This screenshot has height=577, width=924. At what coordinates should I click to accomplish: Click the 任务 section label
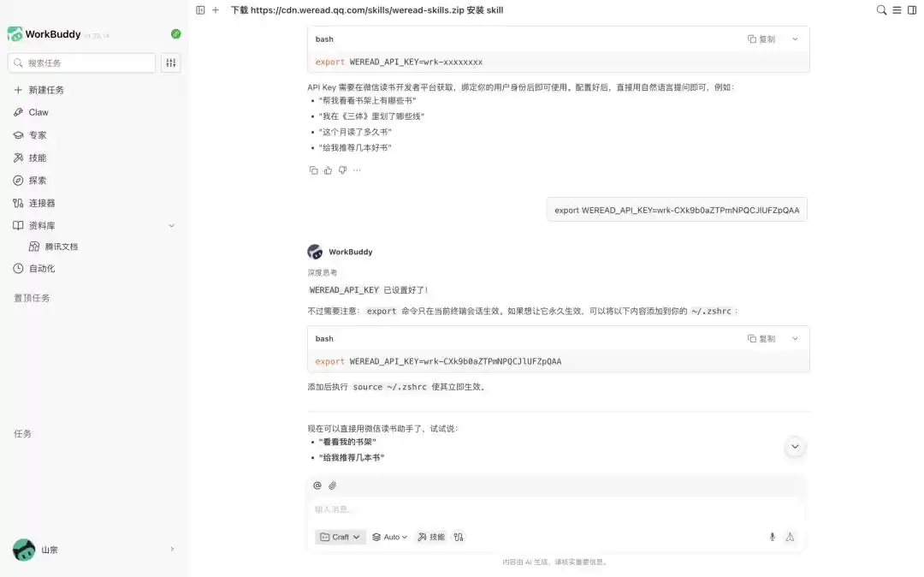pos(22,434)
